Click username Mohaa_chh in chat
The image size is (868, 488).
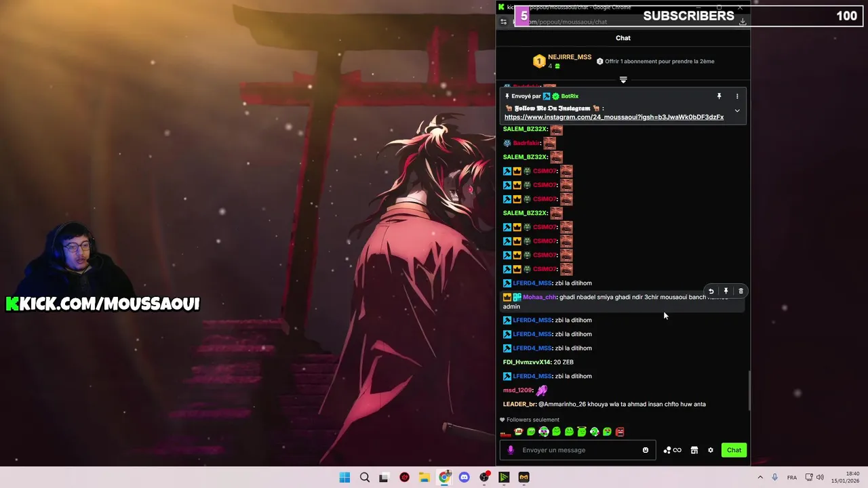point(540,297)
